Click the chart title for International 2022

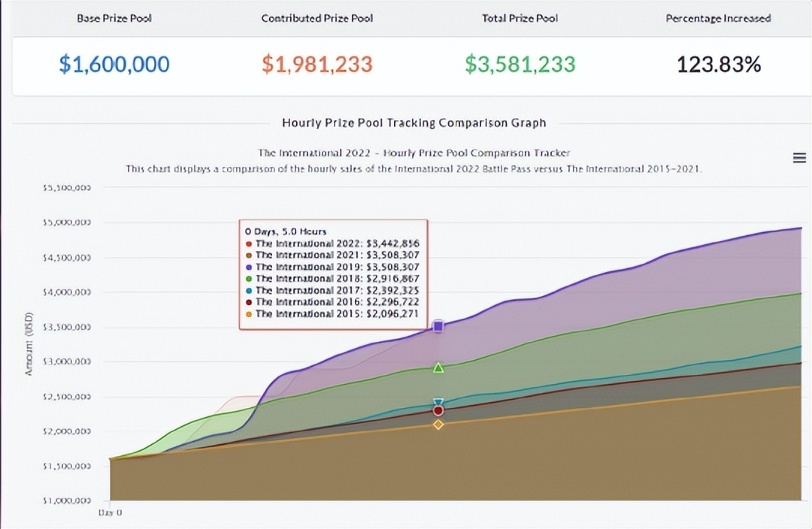414,153
